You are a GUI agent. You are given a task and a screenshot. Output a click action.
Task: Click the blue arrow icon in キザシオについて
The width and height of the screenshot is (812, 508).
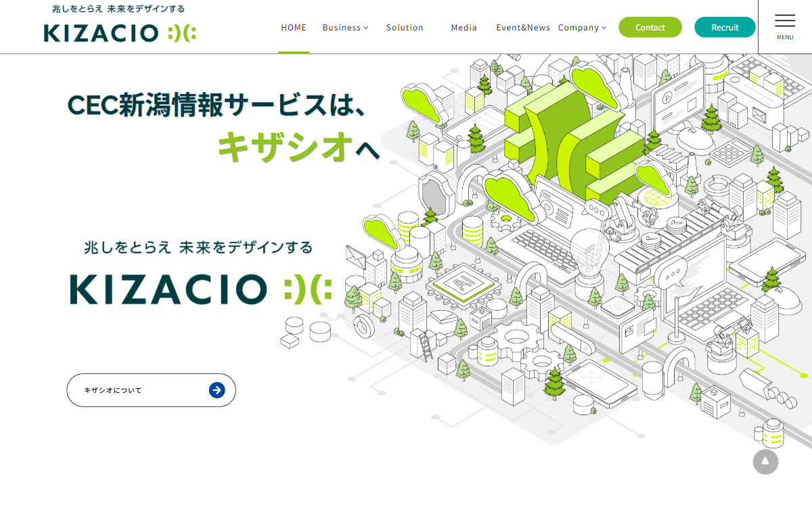point(217,390)
